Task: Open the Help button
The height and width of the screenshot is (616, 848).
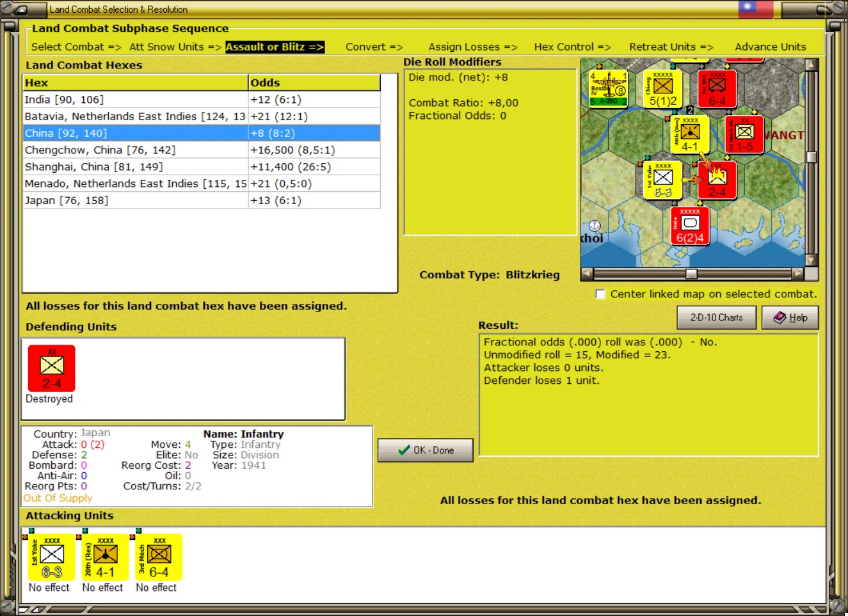Action: [x=790, y=317]
